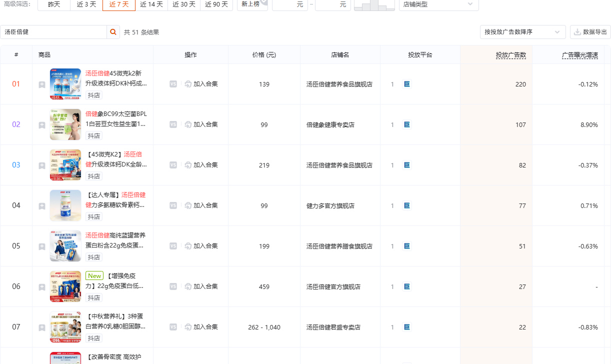
Task: Click VS compare icon for row 04
Action: tap(173, 205)
